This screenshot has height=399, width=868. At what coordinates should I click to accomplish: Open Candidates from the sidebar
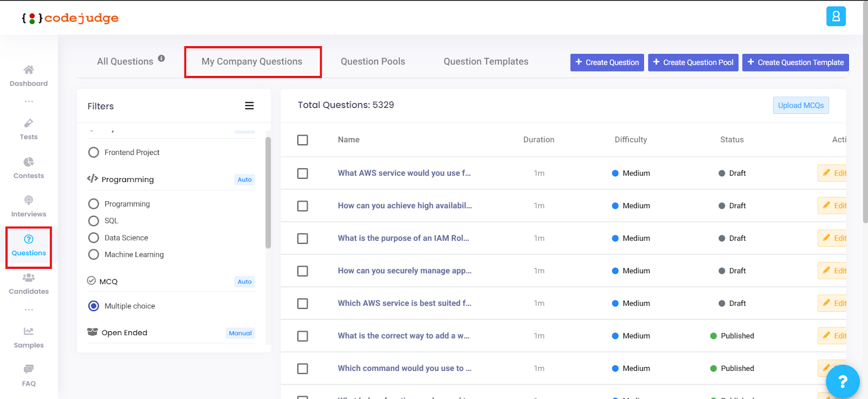coord(29,284)
